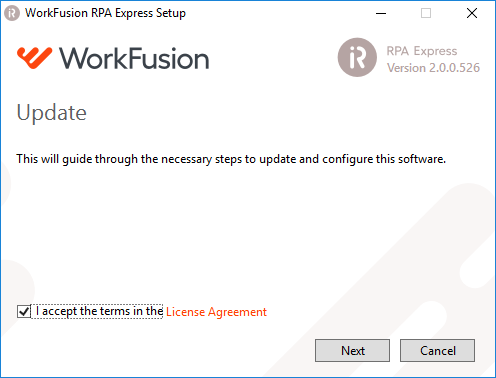Minimize the setup window
This screenshot has width=496, height=378.
pos(381,13)
